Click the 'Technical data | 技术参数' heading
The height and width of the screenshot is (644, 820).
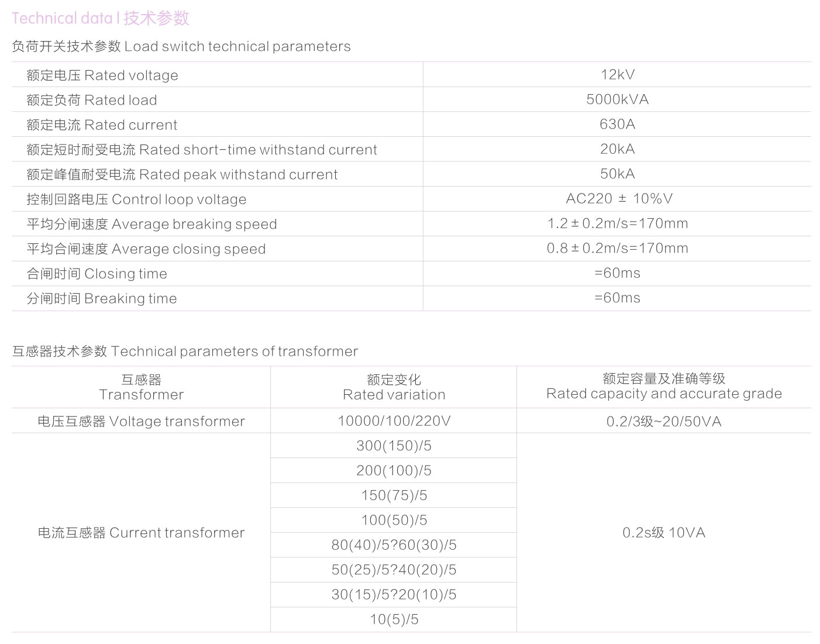pyautogui.click(x=101, y=19)
